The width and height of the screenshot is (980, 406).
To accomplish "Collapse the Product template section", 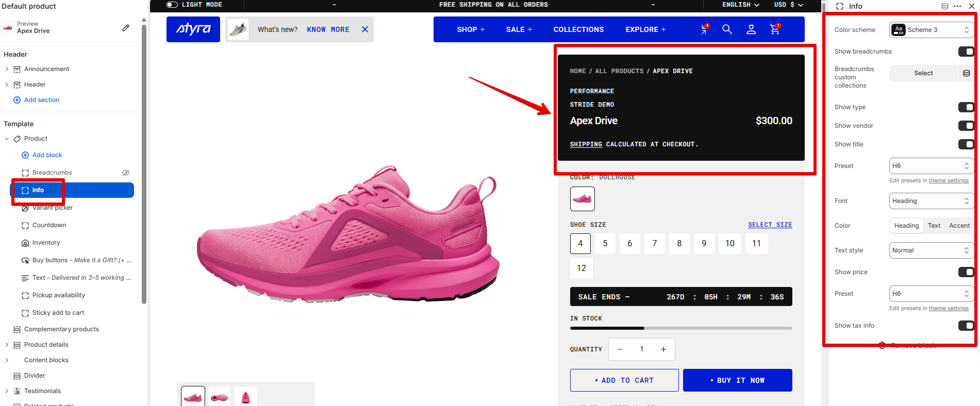I will pyautogui.click(x=7, y=139).
